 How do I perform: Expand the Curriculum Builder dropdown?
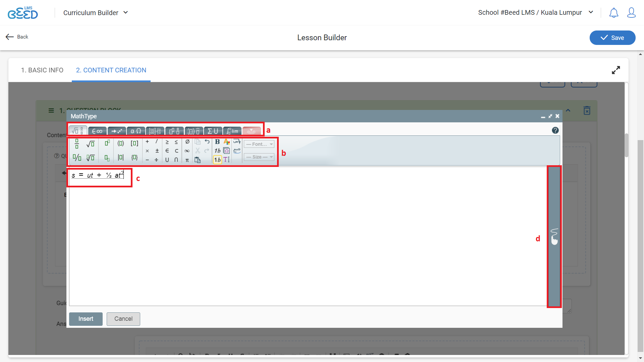tap(96, 13)
